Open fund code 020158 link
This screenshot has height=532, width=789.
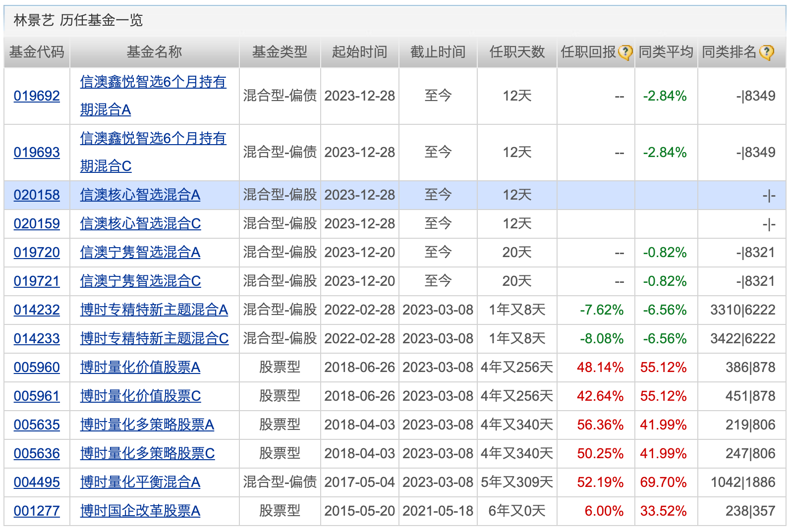pos(37,195)
